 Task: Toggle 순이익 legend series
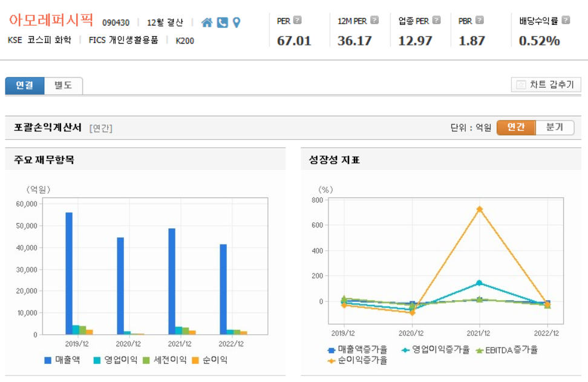coord(210,360)
